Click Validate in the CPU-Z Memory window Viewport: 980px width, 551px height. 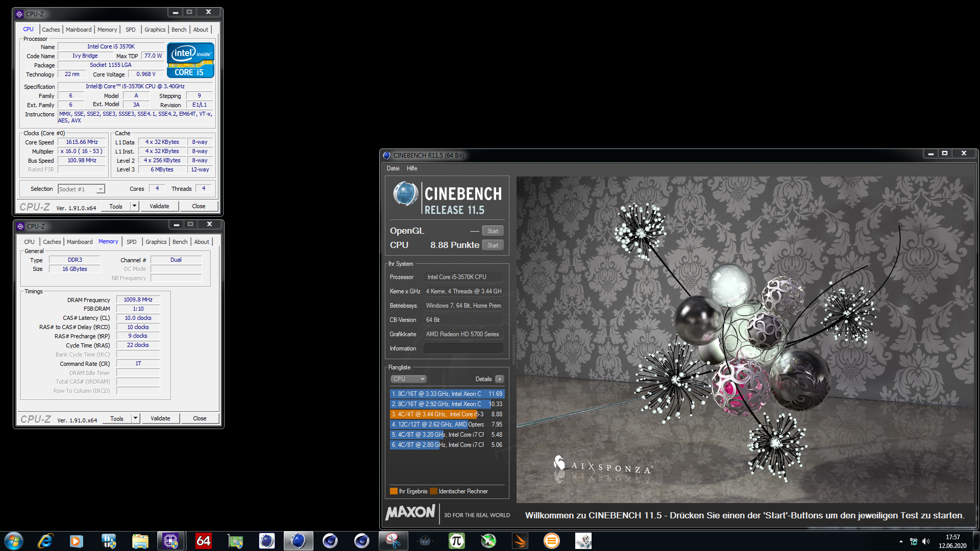click(x=160, y=418)
